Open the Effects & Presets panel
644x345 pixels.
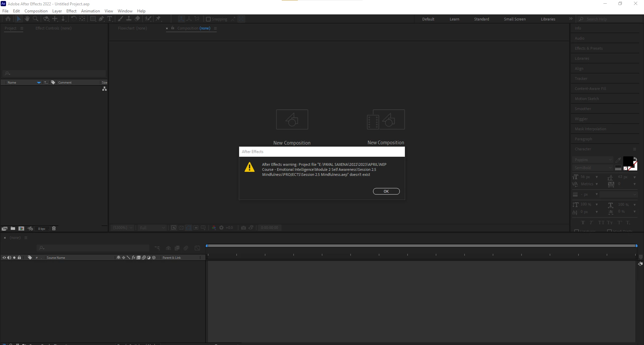(x=589, y=48)
